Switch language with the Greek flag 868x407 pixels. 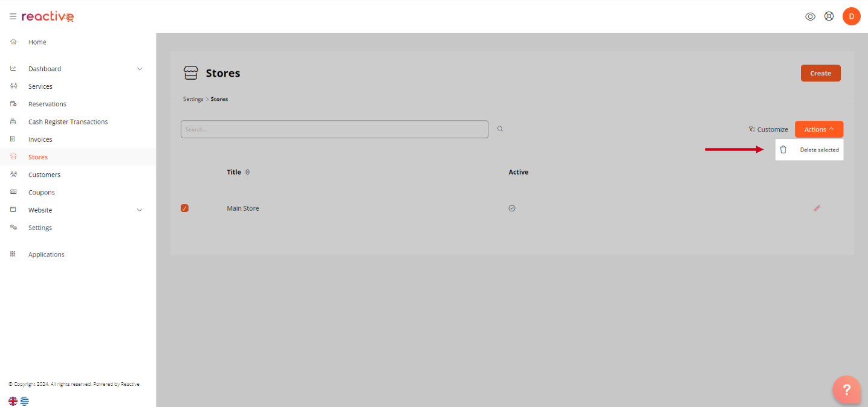click(25, 401)
